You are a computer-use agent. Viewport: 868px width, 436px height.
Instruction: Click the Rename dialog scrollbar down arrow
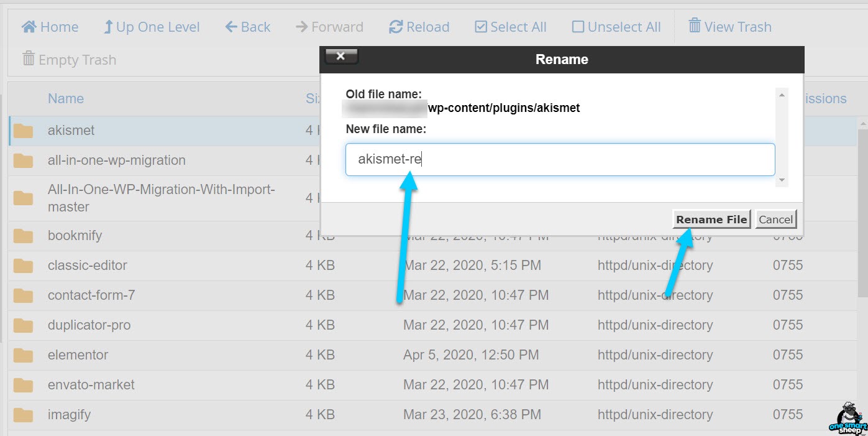pyautogui.click(x=782, y=180)
